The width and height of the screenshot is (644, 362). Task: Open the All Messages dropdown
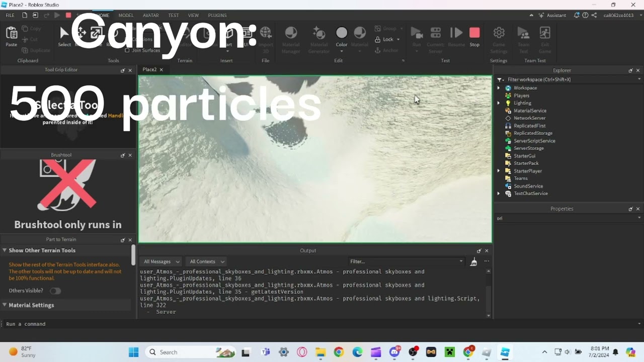tap(162, 261)
